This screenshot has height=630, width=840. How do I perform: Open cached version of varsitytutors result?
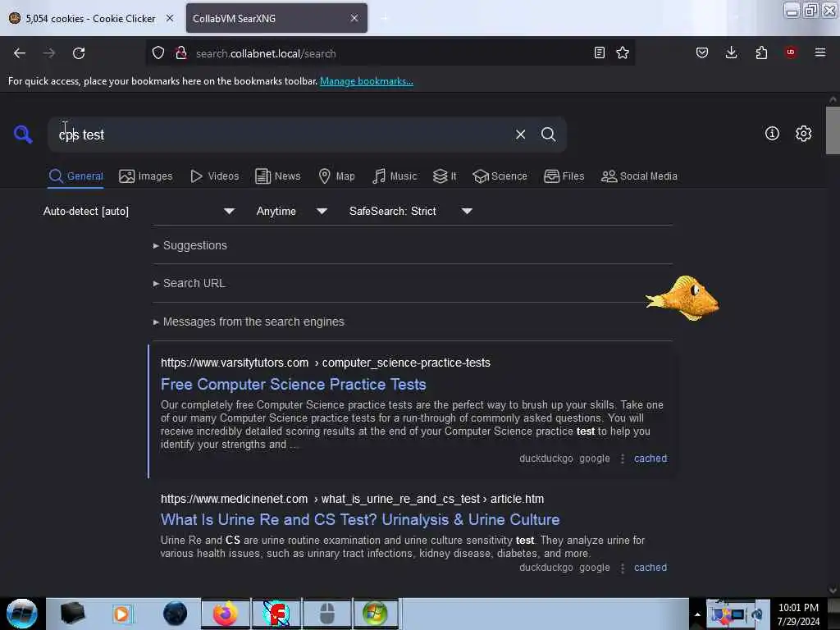tap(651, 459)
